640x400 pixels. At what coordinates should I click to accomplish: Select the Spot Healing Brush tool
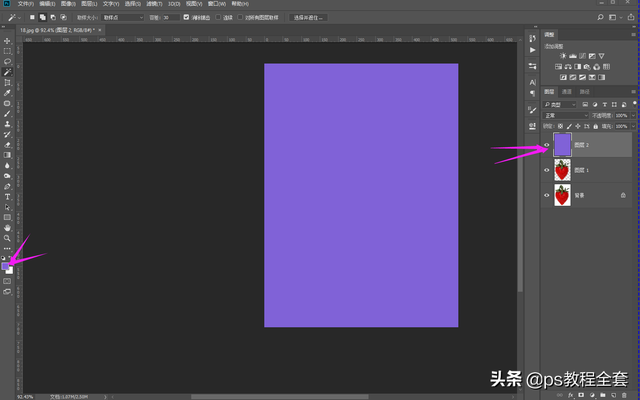tap(7, 103)
